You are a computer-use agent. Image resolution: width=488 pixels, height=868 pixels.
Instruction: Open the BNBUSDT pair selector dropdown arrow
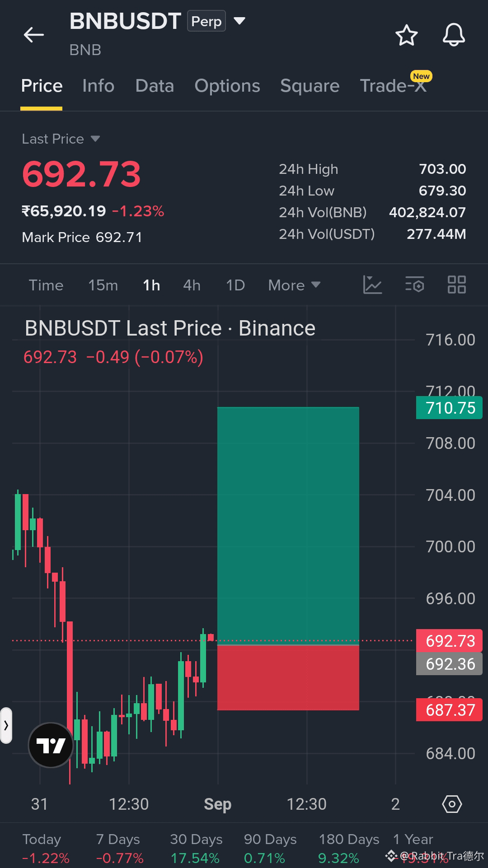pos(239,21)
